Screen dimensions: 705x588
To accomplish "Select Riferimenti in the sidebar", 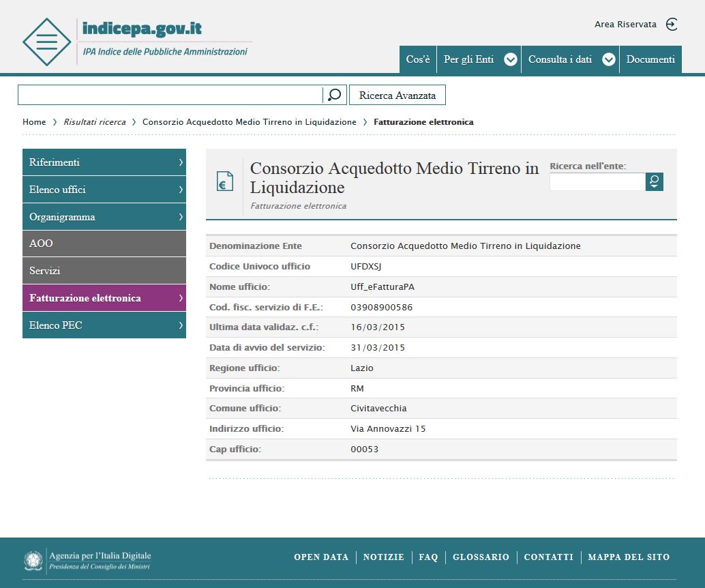I will click(104, 162).
